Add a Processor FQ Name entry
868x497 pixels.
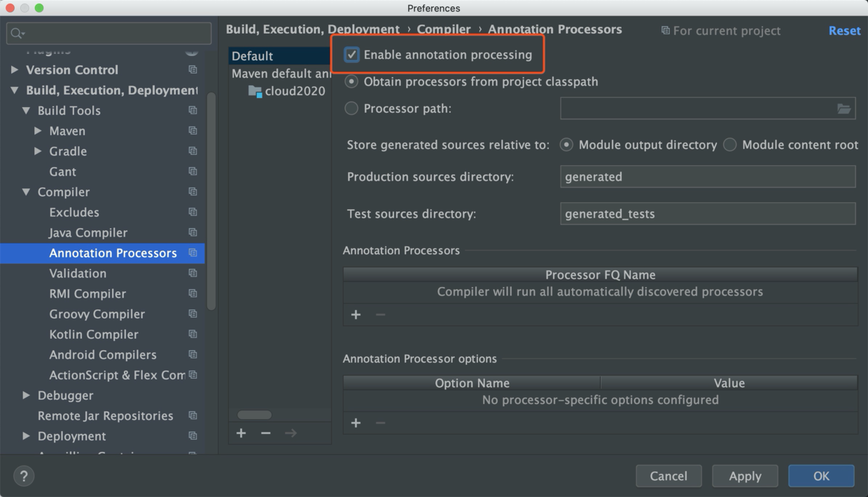click(356, 315)
